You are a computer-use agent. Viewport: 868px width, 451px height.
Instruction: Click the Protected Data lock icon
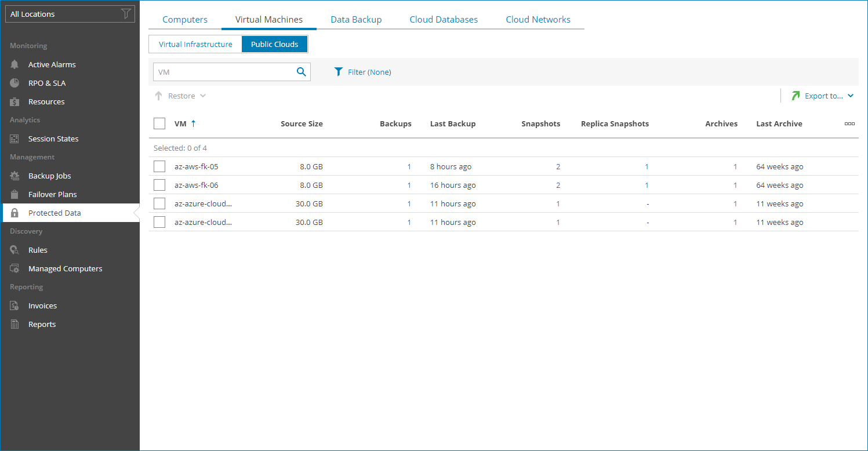pyautogui.click(x=15, y=213)
